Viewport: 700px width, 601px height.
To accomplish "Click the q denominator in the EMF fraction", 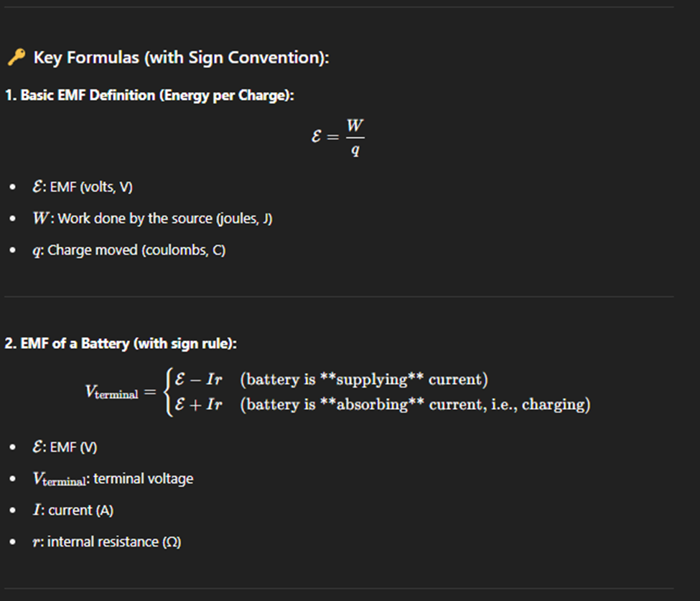I will tap(355, 152).
